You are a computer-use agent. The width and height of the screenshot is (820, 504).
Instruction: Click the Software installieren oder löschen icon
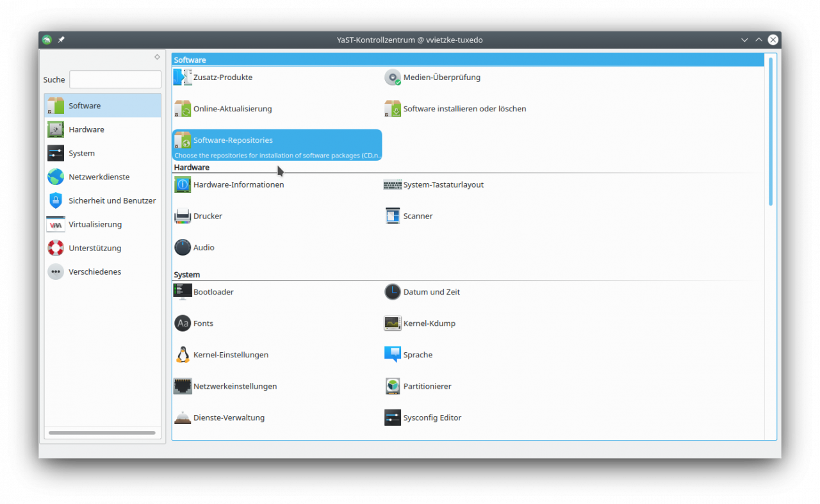(x=393, y=109)
